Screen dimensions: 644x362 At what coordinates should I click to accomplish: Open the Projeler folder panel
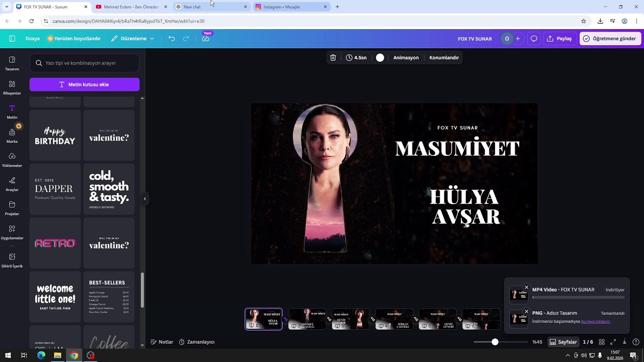[x=12, y=208]
